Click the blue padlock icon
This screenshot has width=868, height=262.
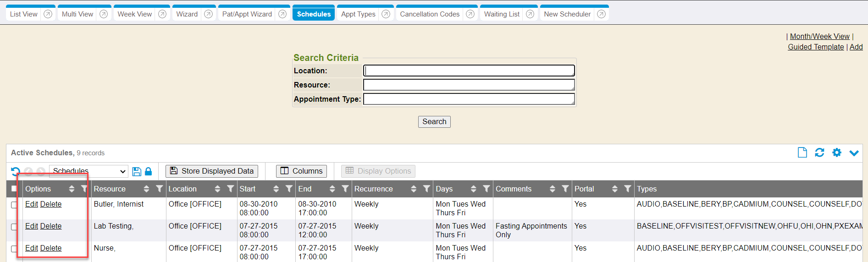tap(148, 171)
